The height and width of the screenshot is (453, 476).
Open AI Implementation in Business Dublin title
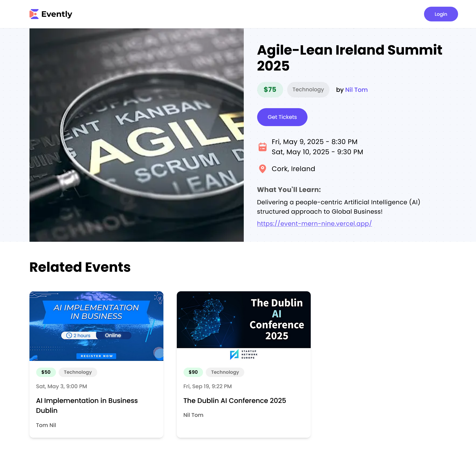point(87,405)
